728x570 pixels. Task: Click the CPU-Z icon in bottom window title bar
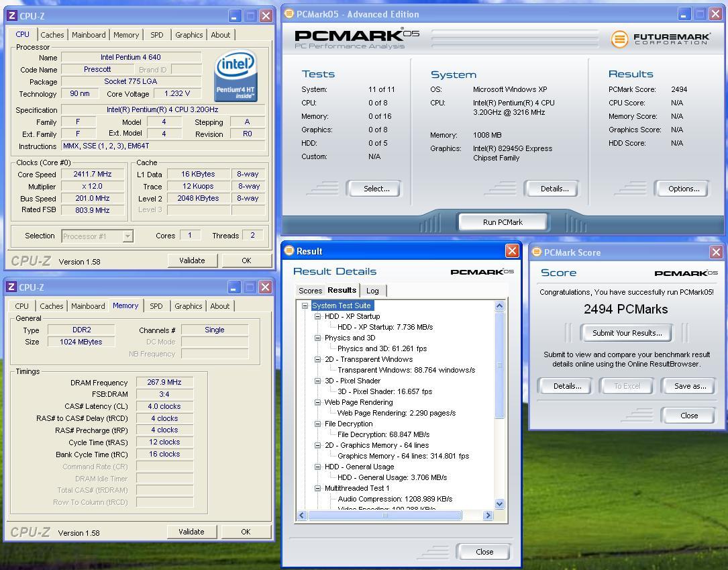tap(11, 287)
